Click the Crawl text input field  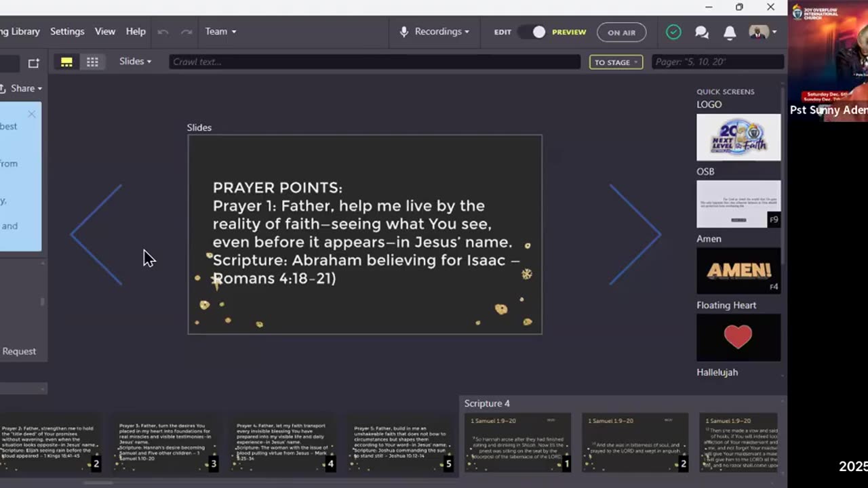point(375,62)
